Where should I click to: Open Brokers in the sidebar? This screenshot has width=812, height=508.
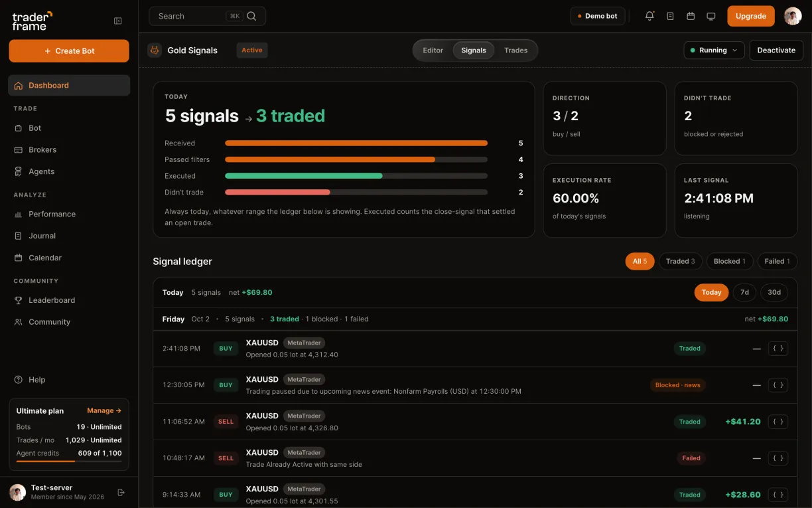tap(69, 150)
